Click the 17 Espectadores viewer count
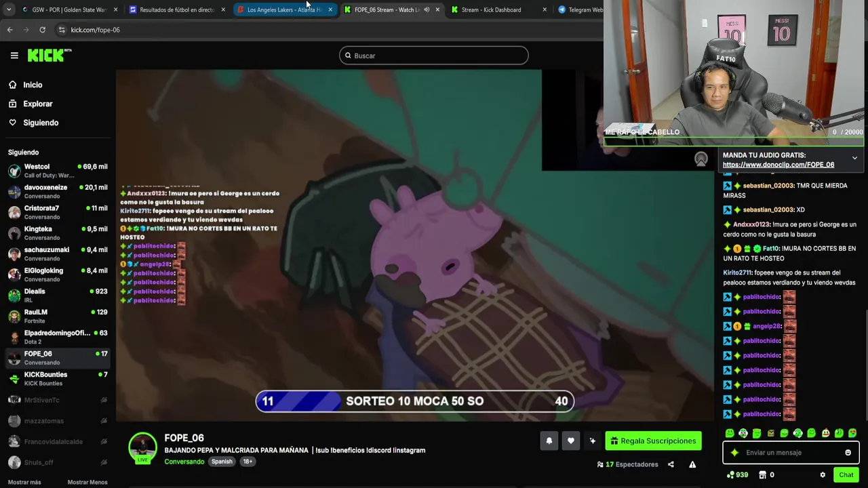This screenshot has width=868, height=488. [x=627, y=464]
